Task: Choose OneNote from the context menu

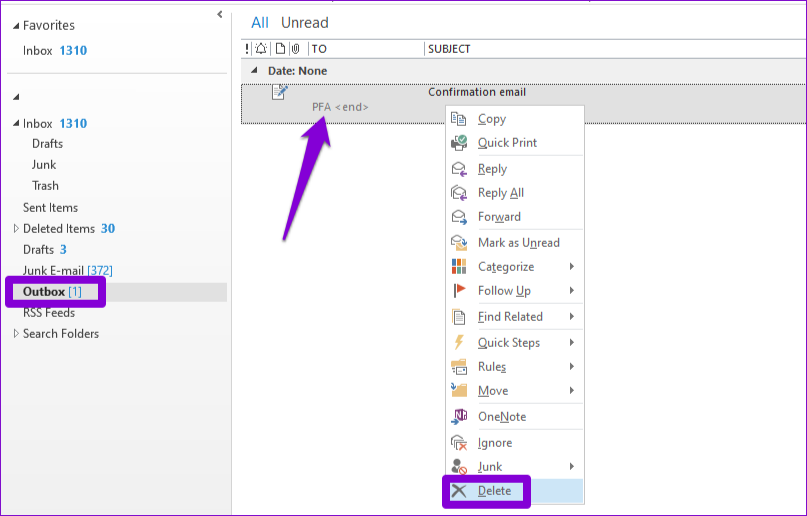Action: pos(515,416)
